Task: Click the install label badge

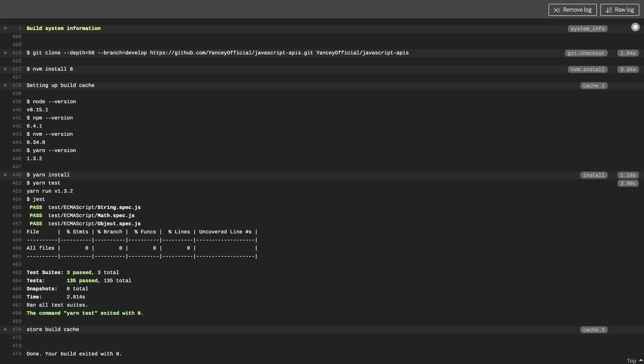Action: point(594,175)
